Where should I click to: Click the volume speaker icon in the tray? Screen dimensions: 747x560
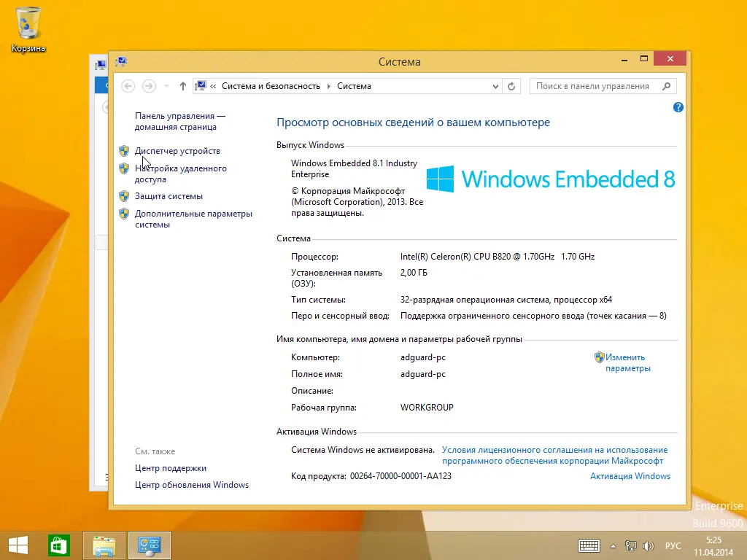click(x=649, y=545)
